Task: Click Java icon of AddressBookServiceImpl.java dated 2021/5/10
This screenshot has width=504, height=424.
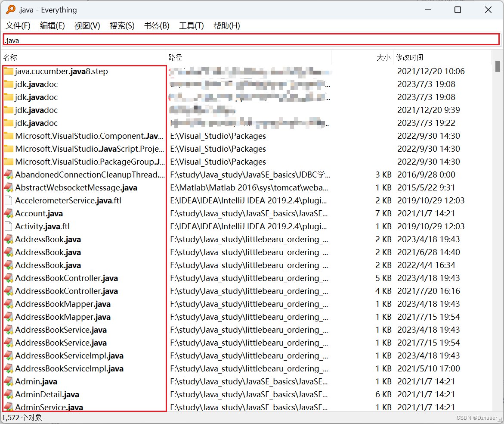Action: click(9, 368)
